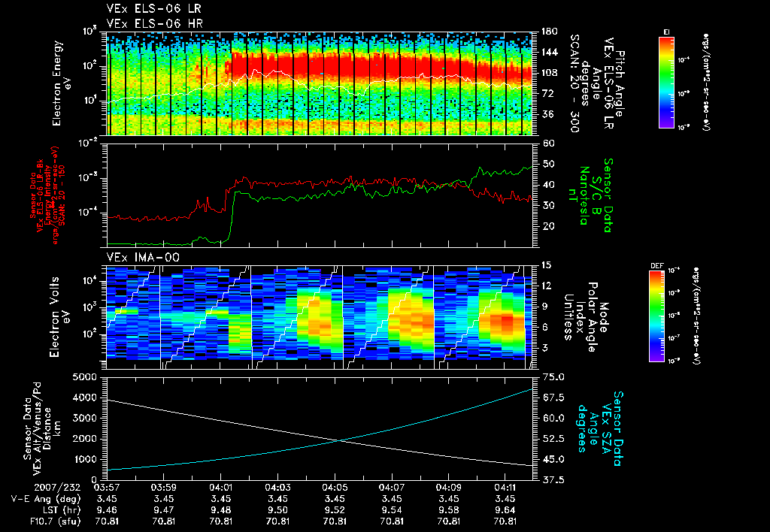The image size is (770, 532).
Task: Click the time tick label '04:11'
Action: pyautogui.click(x=505, y=488)
